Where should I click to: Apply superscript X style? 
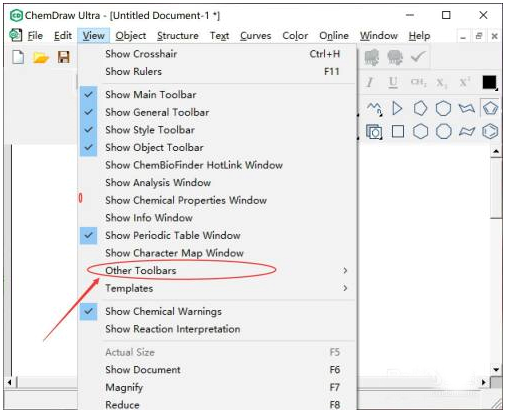465,82
